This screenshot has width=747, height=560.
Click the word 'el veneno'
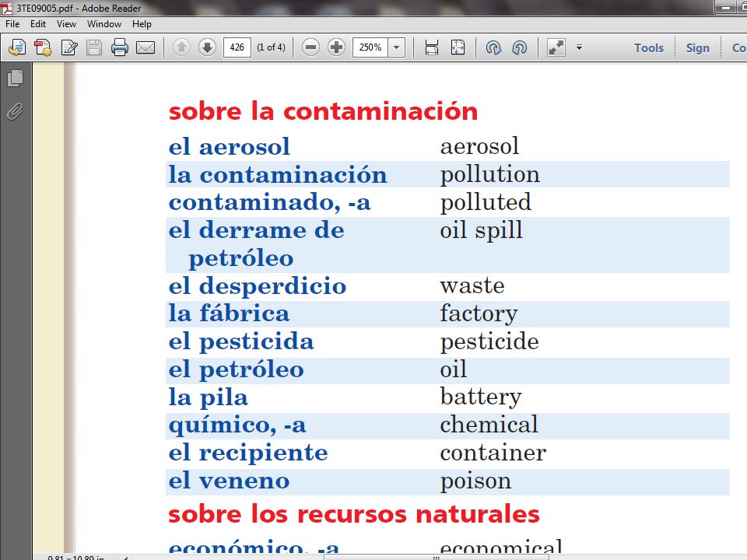click(229, 481)
